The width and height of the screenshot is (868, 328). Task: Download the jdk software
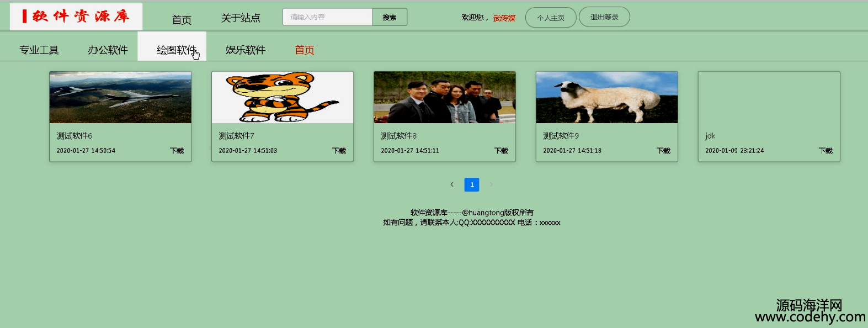(x=826, y=151)
